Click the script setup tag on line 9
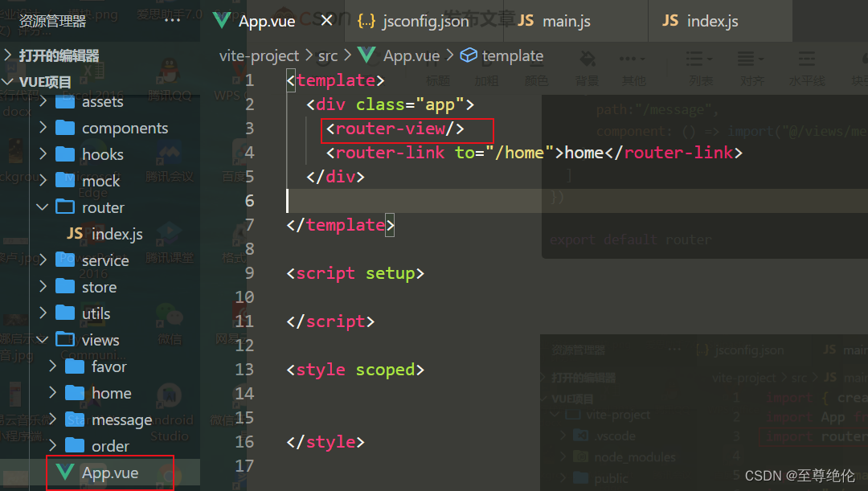The image size is (868, 491). coord(355,273)
